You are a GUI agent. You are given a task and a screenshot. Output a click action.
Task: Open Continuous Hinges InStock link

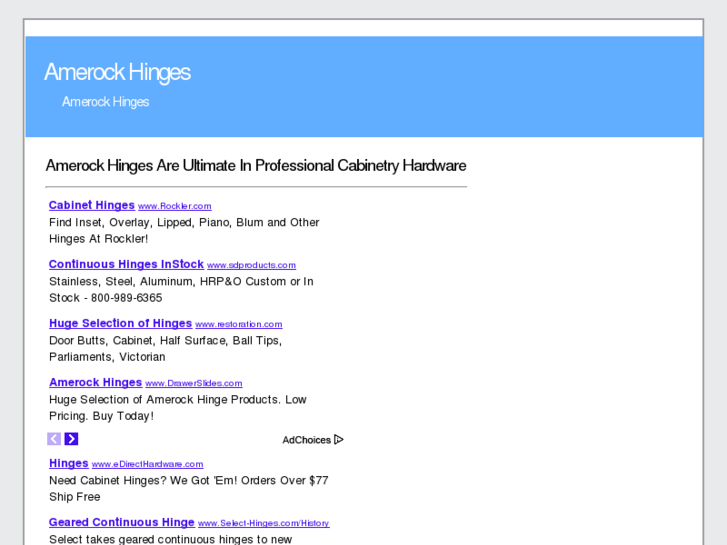coord(126,264)
